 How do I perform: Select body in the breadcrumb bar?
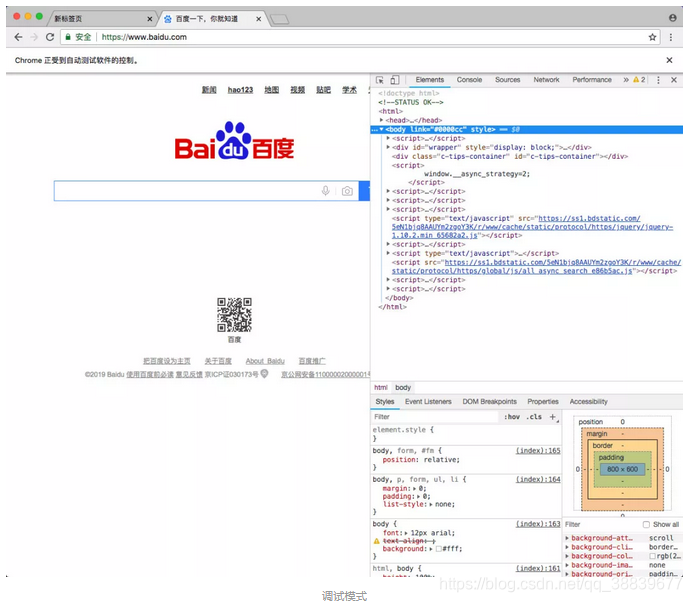[403, 388]
